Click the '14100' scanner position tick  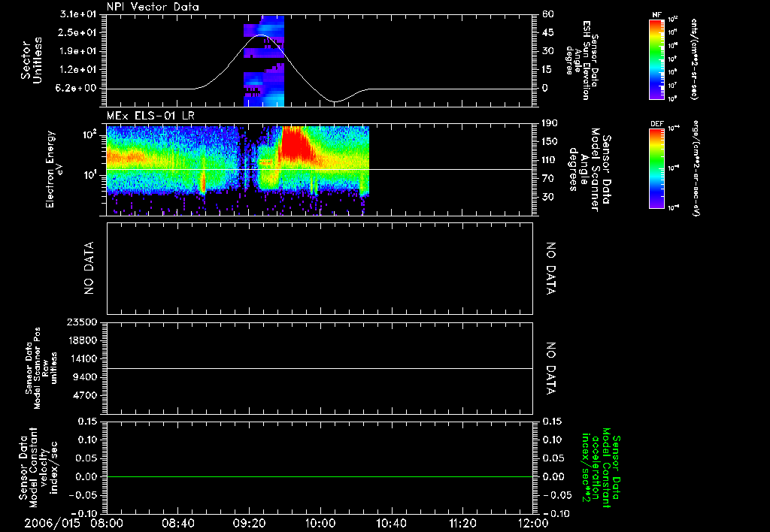(x=83, y=358)
